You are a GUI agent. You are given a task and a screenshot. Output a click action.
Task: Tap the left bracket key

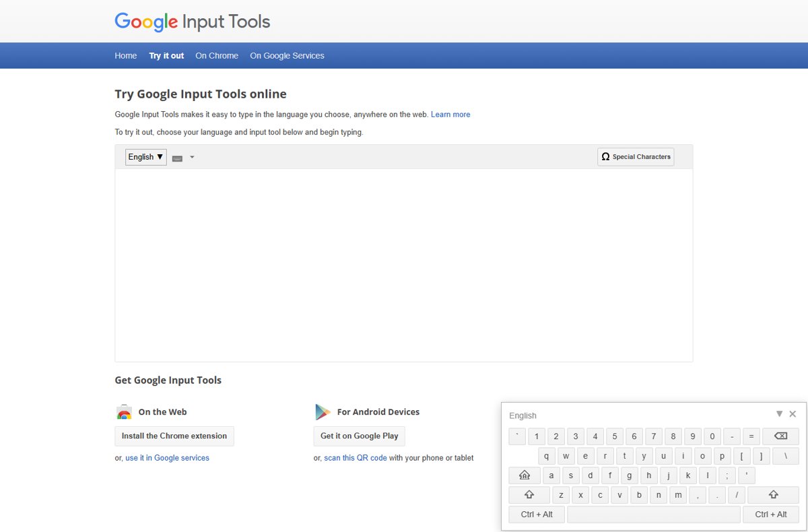(741, 456)
